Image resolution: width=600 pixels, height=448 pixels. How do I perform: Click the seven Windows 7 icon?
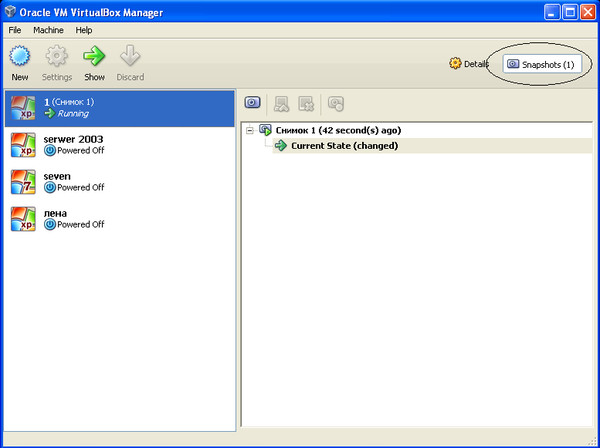pyautogui.click(x=23, y=182)
